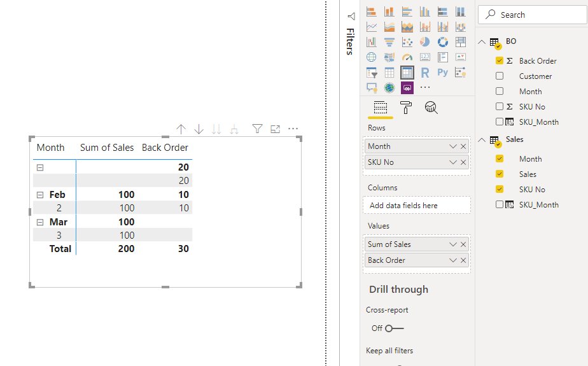This screenshot has width=588, height=366.
Task: Uncheck the SKU No field in Sales
Action: tap(499, 189)
